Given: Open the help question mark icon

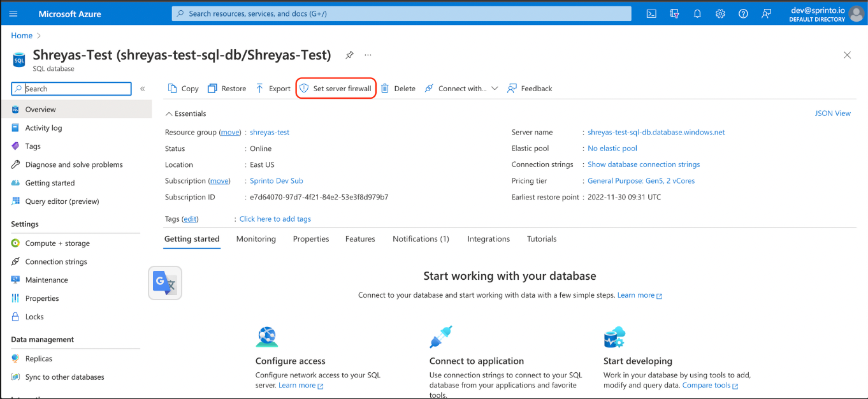Looking at the screenshot, I should [x=743, y=13].
